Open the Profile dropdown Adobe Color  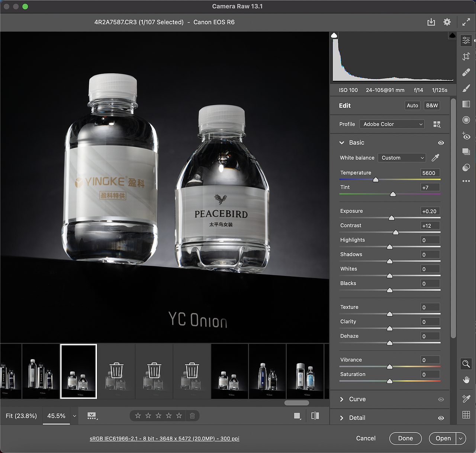tap(392, 124)
